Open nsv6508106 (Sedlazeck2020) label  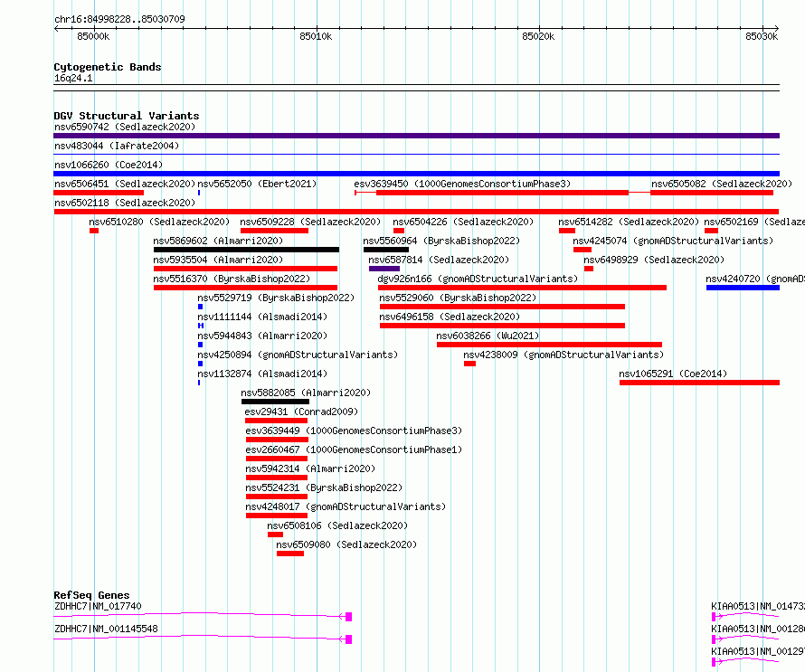337,525
